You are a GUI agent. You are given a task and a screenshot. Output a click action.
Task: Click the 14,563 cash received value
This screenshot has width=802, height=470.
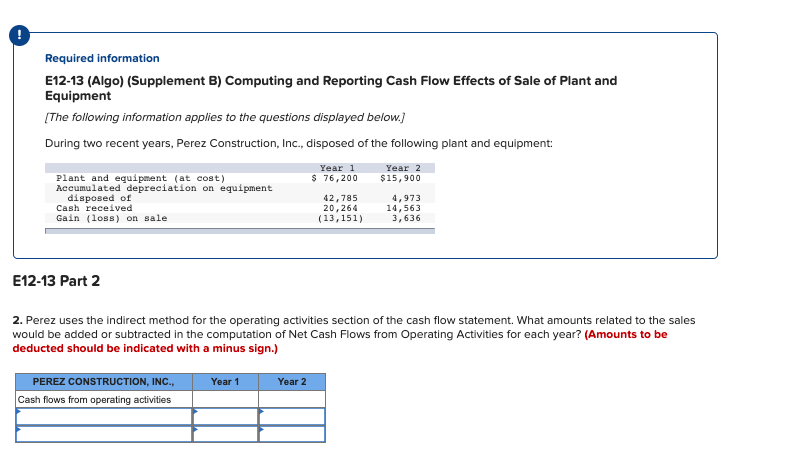pos(404,208)
